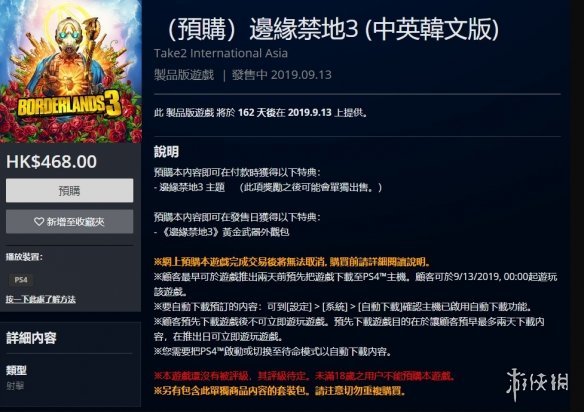Open the Borderlands 3 cover art thumbnail
This screenshot has width=584, height=412.
pyautogui.click(x=71, y=71)
